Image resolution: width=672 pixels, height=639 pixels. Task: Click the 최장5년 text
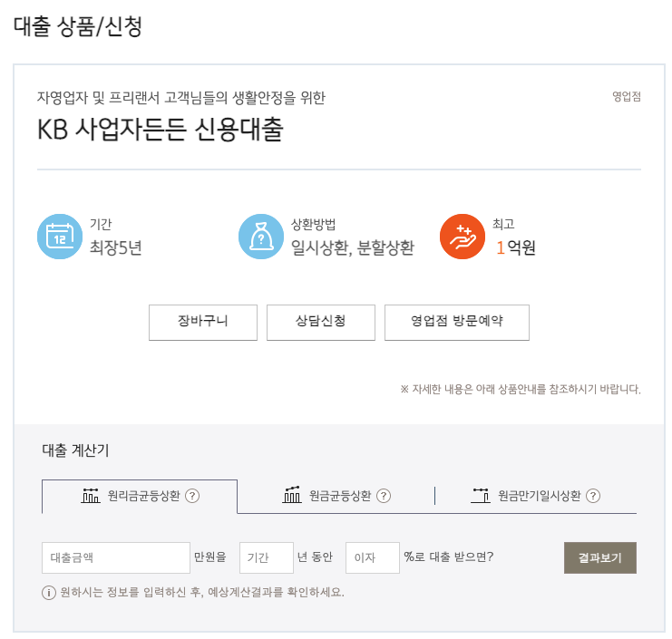tap(116, 247)
